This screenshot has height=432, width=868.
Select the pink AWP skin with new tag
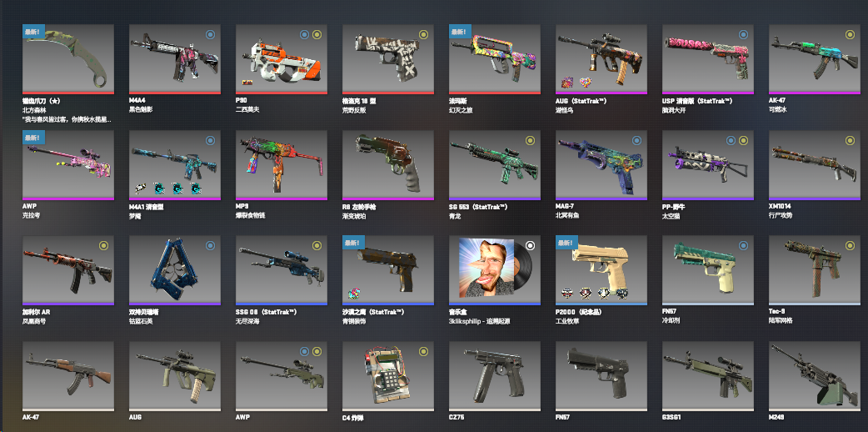pos(68,165)
